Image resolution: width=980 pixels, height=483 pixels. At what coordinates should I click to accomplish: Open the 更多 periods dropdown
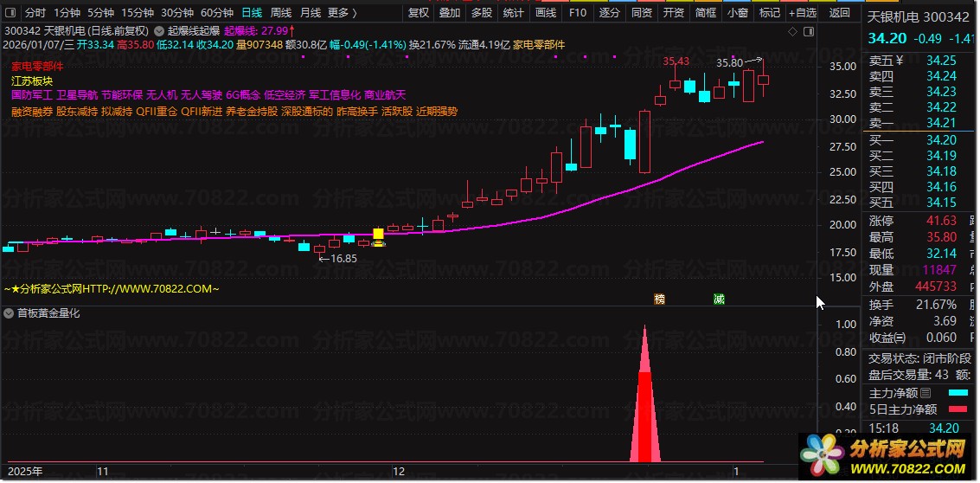pyautogui.click(x=343, y=12)
